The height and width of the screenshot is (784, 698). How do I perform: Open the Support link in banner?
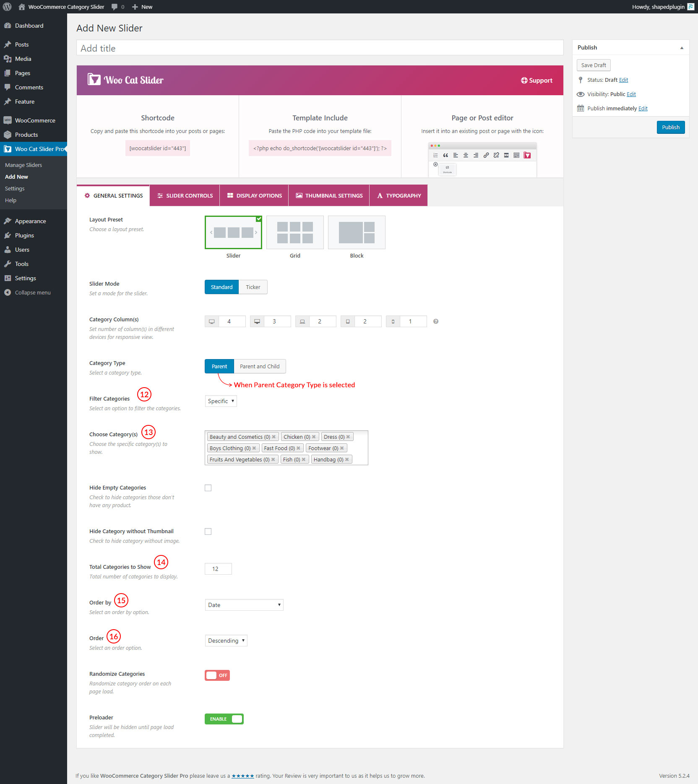click(x=537, y=81)
